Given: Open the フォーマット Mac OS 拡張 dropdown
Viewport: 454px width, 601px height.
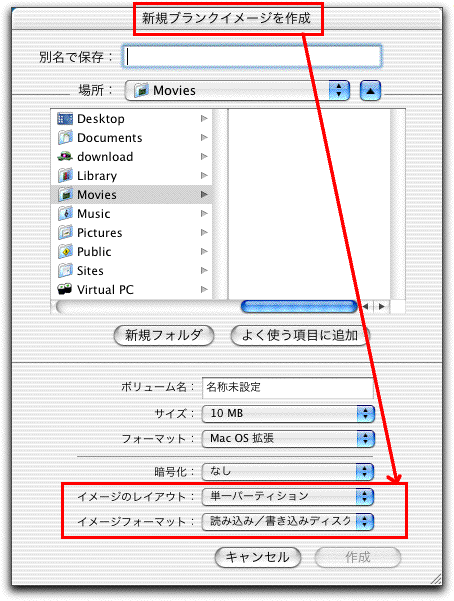Looking at the screenshot, I should point(288,438).
